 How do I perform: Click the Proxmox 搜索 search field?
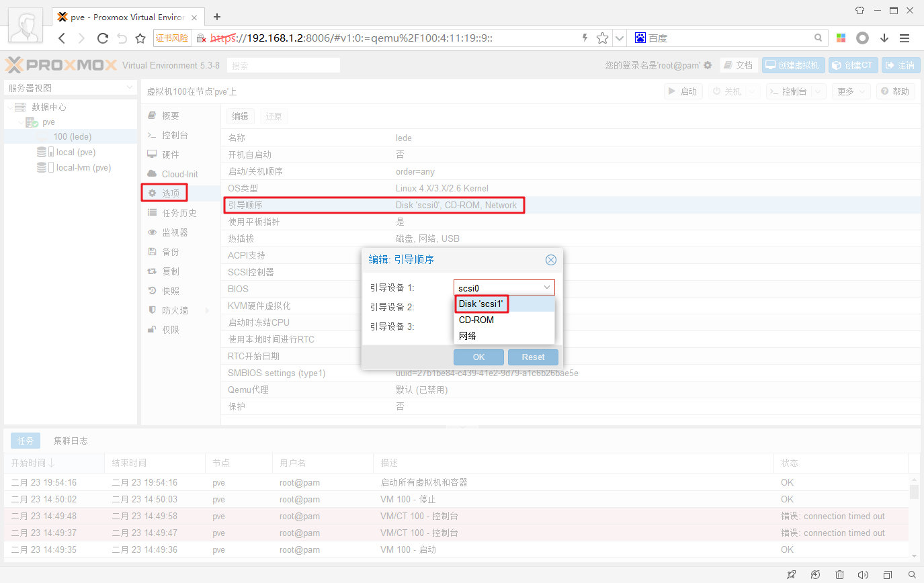[x=283, y=66]
